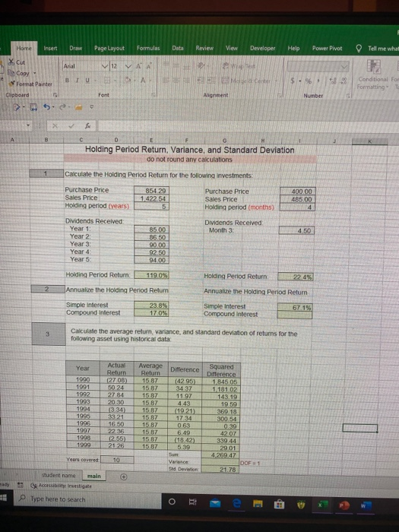This screenshot has height=532, width=399.
Task: Apply Comma Style format
Action: pos(318,81)
